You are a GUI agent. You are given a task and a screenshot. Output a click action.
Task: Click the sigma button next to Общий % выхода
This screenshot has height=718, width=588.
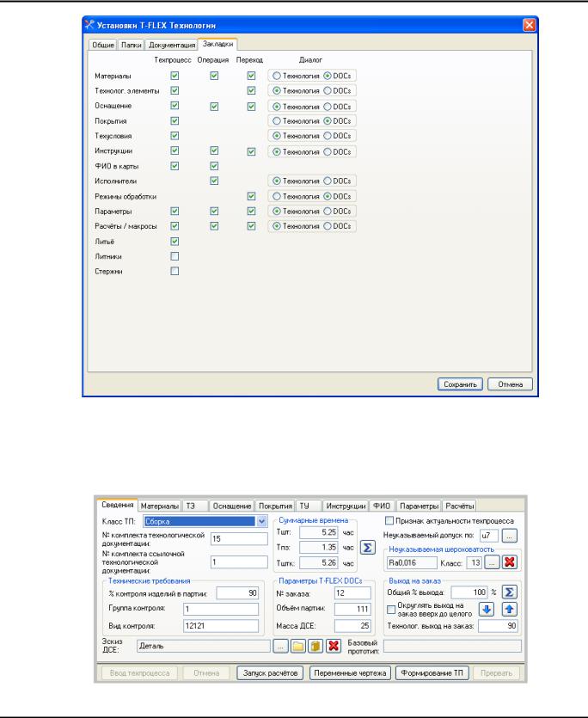tap(509, 592)
